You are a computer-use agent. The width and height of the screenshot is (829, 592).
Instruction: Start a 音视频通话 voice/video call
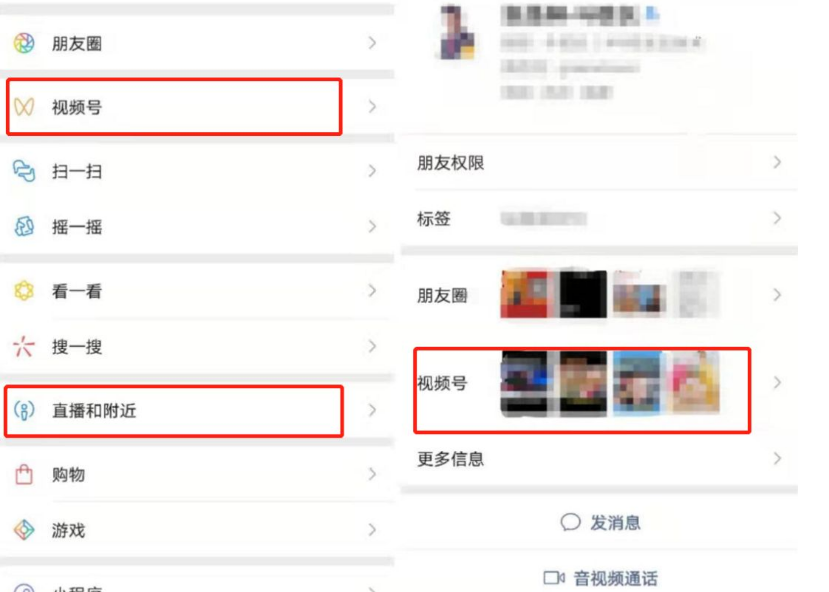[x=600, y=578]
